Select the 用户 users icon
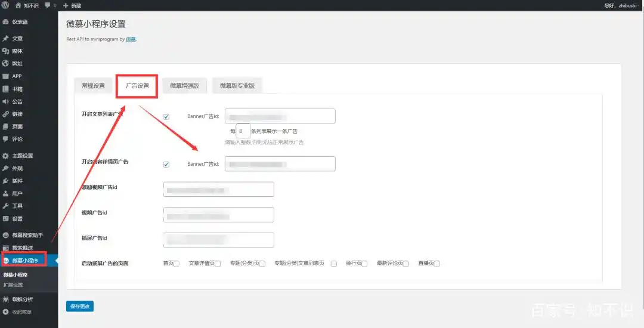This screenshot has width=644, height=328. point(5,193)
